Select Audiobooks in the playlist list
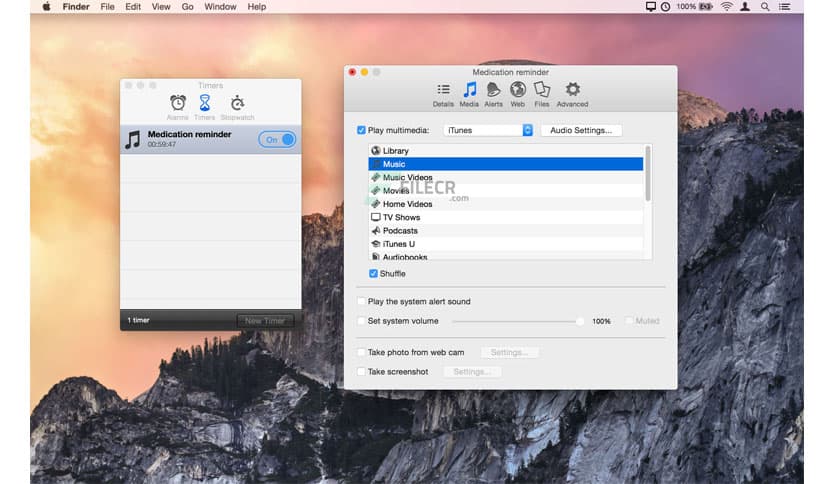Viewport: 836px width, 484px height. 506,256
